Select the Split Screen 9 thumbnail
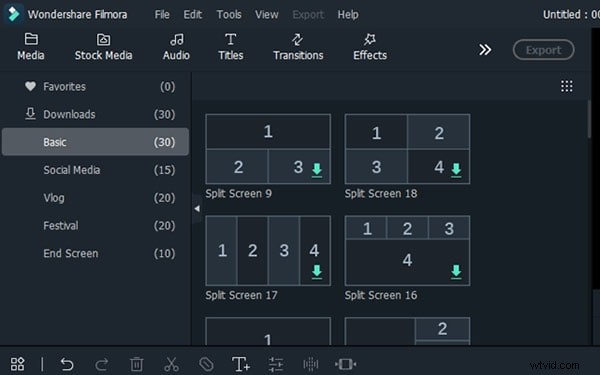The image size is (600, 375). pyautogui.click(x=268, y=149)
